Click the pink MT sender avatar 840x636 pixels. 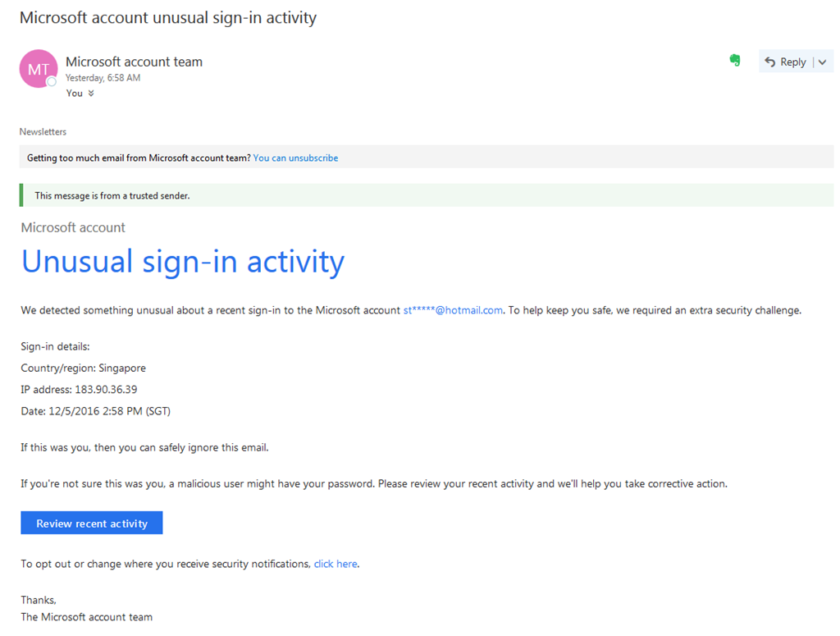pyautogui.click(x=38, y=68)
